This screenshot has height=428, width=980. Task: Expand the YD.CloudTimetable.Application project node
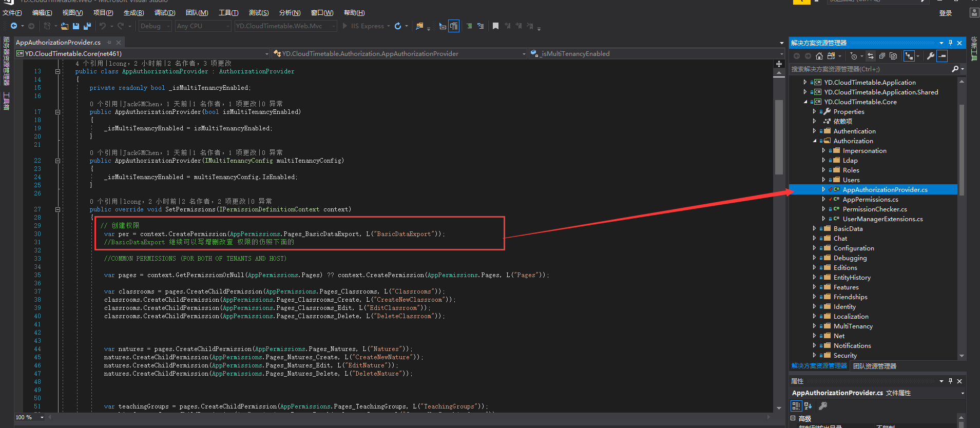(805, 82)
